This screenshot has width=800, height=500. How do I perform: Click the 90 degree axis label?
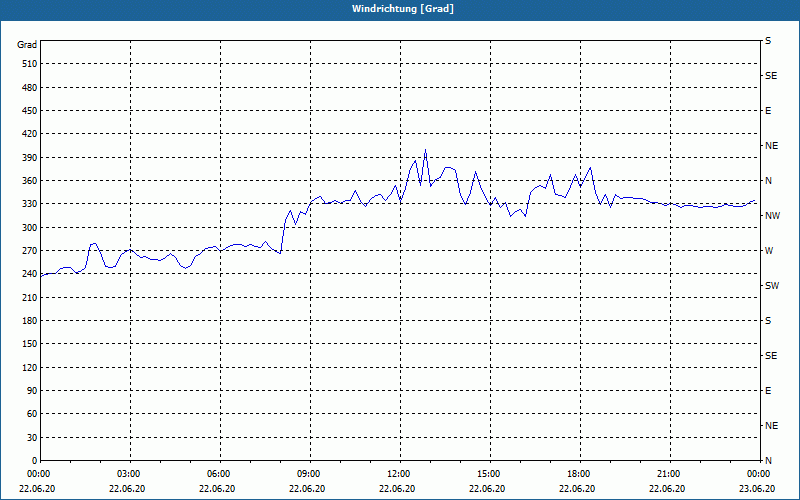point(32,391)
